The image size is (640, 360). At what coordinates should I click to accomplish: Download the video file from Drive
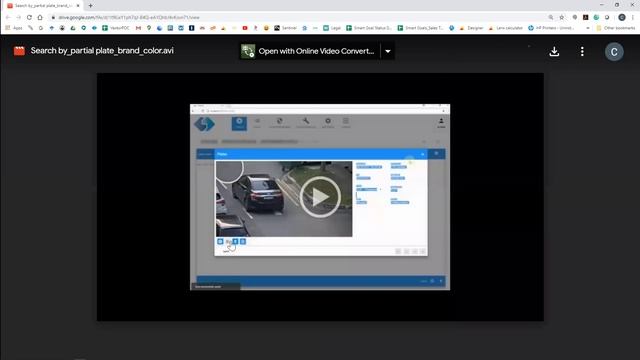click(554, 51)
